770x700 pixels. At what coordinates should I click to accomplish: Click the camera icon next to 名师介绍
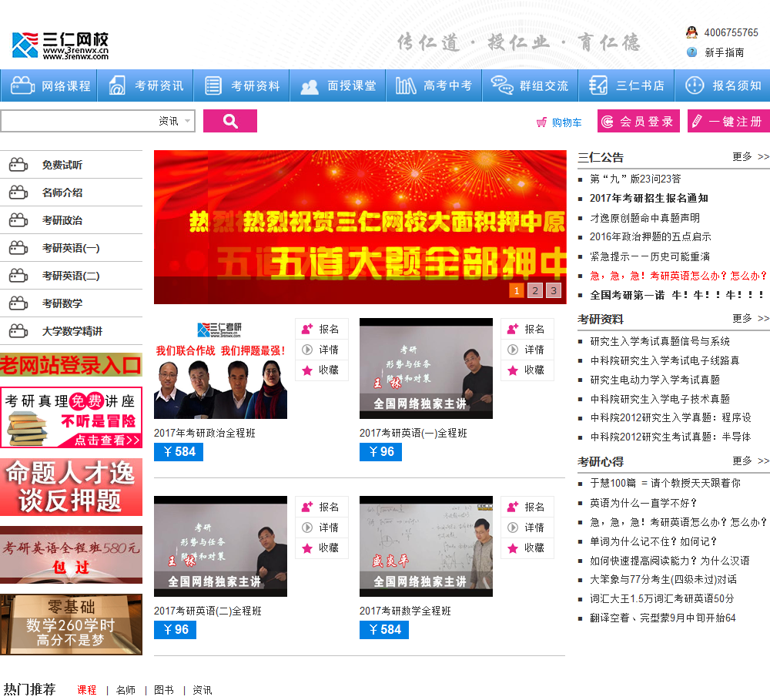click(x=18, y=192)
